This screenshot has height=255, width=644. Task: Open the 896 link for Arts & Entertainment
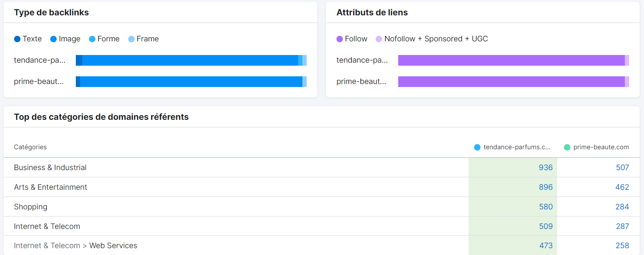point(546,187)
